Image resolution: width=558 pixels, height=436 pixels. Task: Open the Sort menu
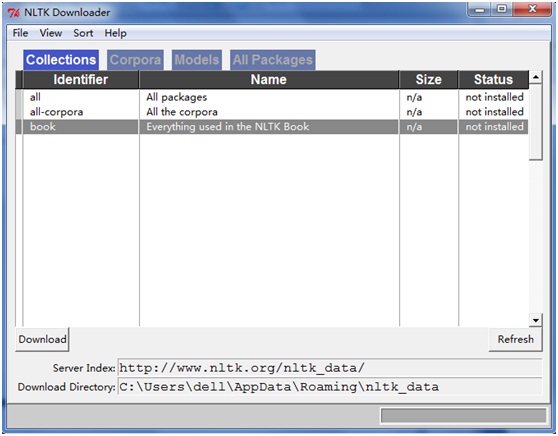(x=83, y=33)
